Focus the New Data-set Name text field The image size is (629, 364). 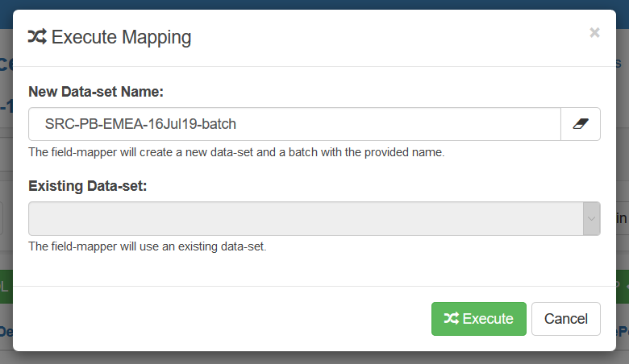(403, 124)
